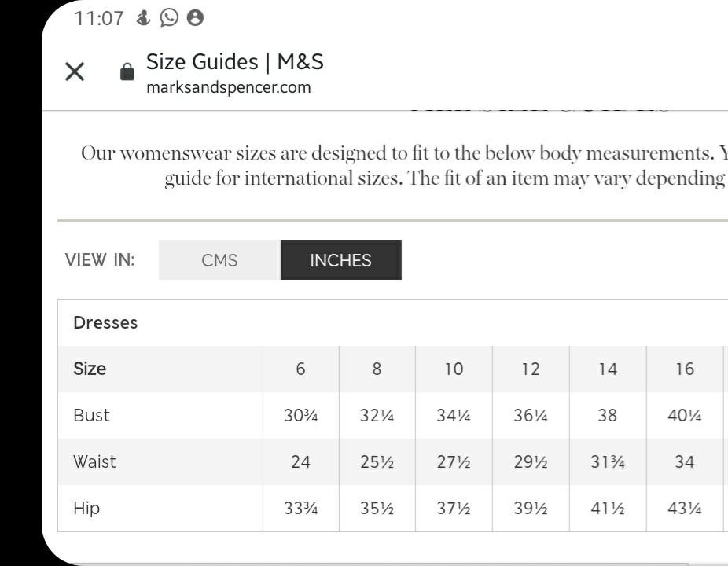Viewport: 728px width, 566px height.
Task: Switch measurement view to CMS
Action: click(219, 260)
